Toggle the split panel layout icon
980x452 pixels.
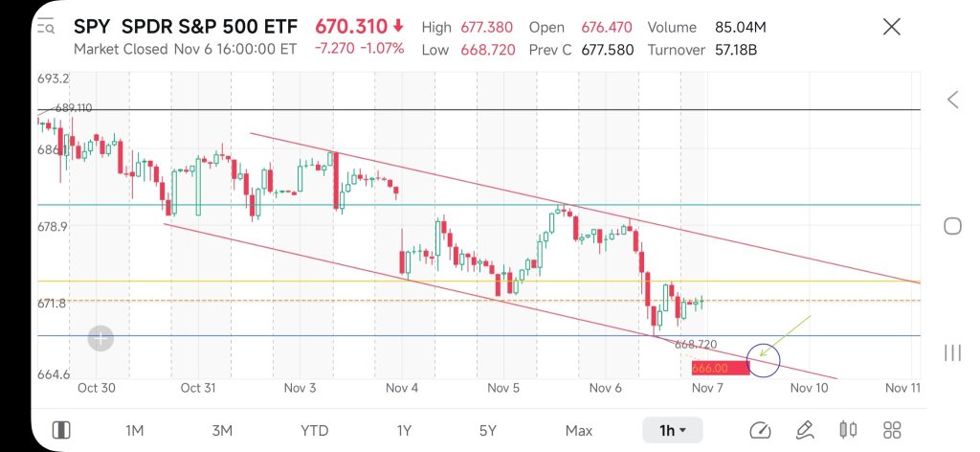point(60,430)
